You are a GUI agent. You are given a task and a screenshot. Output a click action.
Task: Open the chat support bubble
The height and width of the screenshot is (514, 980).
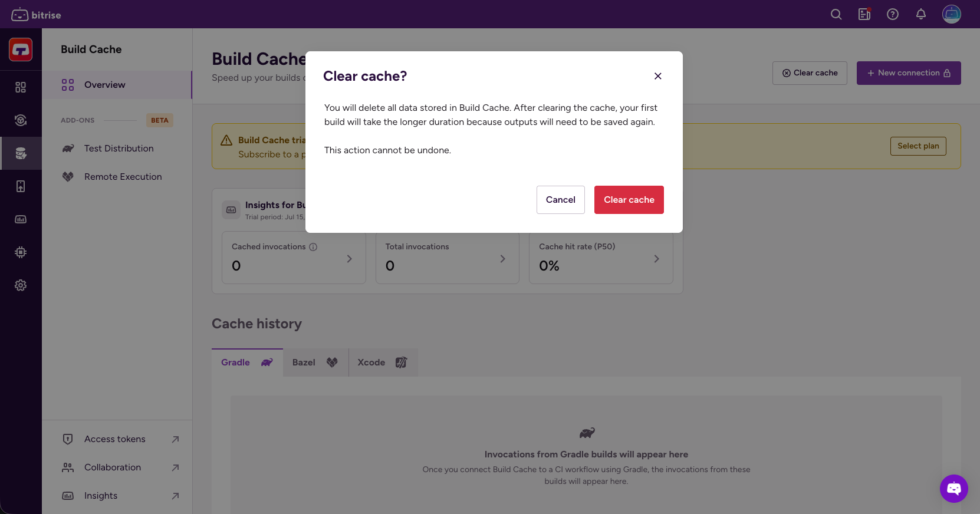pos(953,488)
